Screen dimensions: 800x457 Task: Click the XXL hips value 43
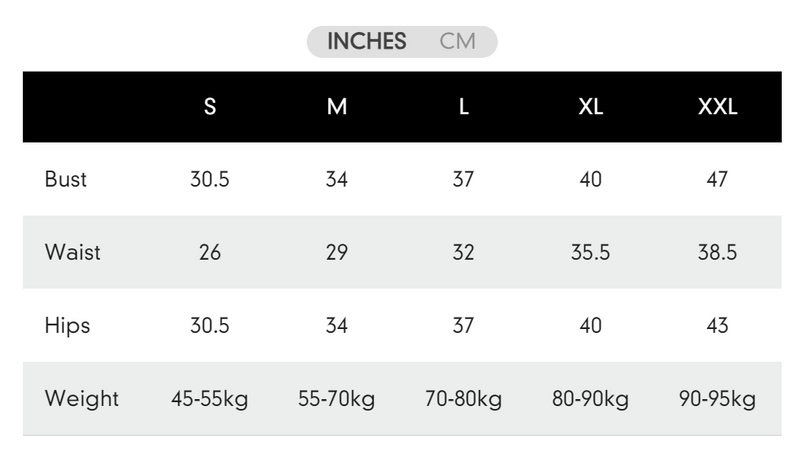pyautogui.click(x=717, y=326)
